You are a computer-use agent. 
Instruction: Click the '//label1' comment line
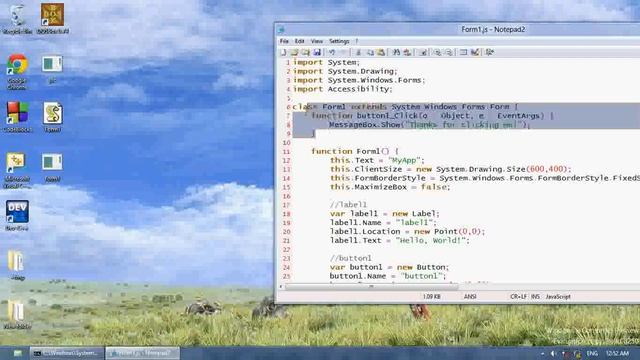click(x=348, y=205)
